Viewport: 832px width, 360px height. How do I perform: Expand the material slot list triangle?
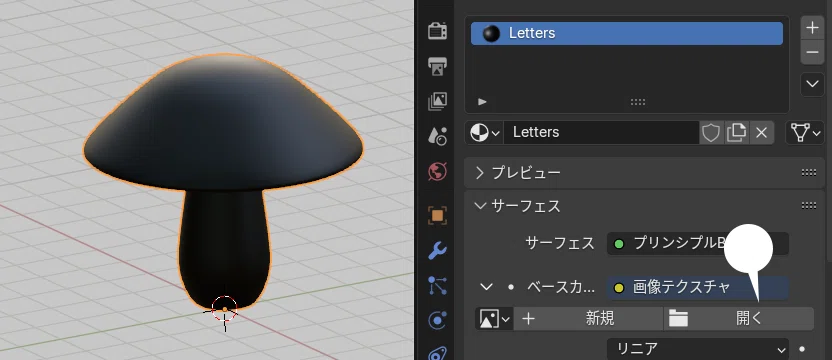tap(482, 101)
